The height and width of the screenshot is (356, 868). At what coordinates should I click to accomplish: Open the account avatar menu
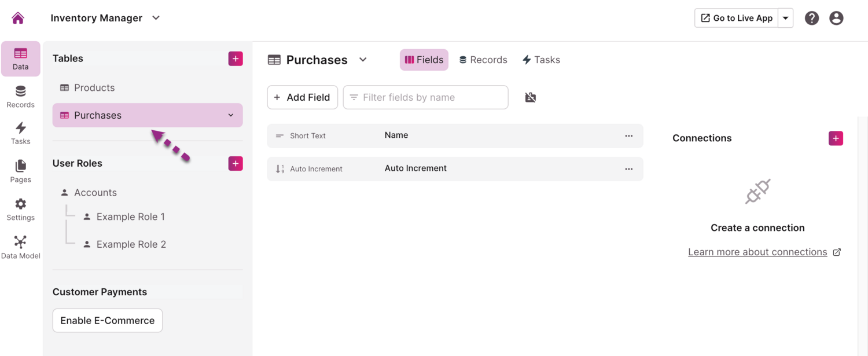pyautogui.click(x=836, y=18)
